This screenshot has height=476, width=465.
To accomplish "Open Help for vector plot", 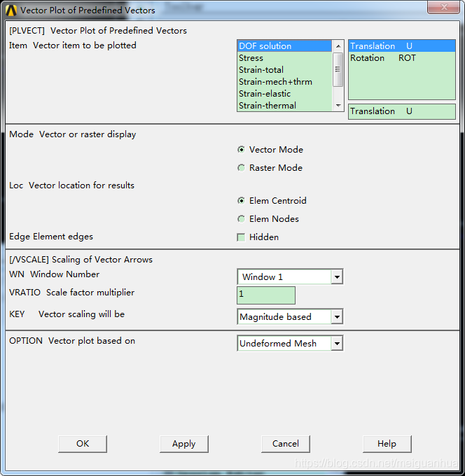I will coord(387,444).
